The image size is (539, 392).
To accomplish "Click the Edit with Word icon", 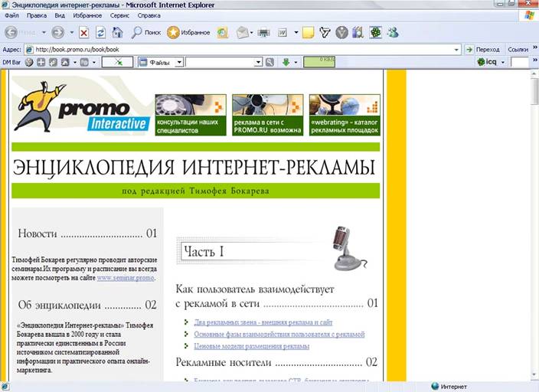I will click(x=283, y=33).
